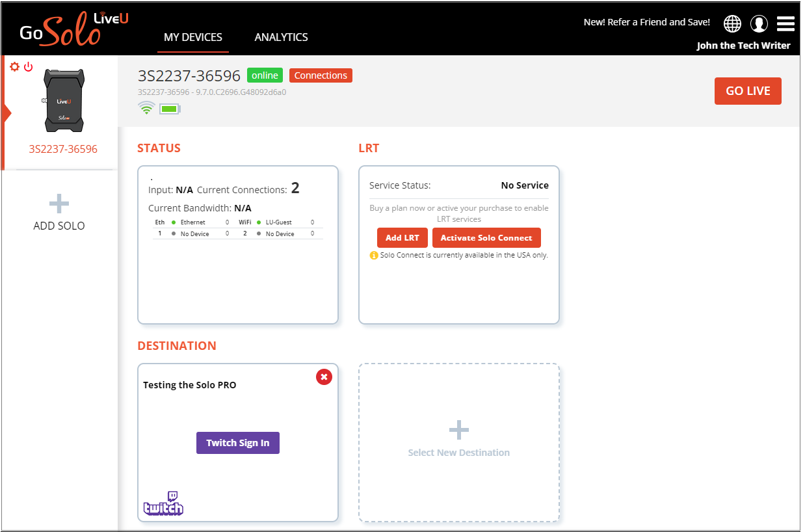Click the Input N/A label
805x532 pixels.
[171, 190]
